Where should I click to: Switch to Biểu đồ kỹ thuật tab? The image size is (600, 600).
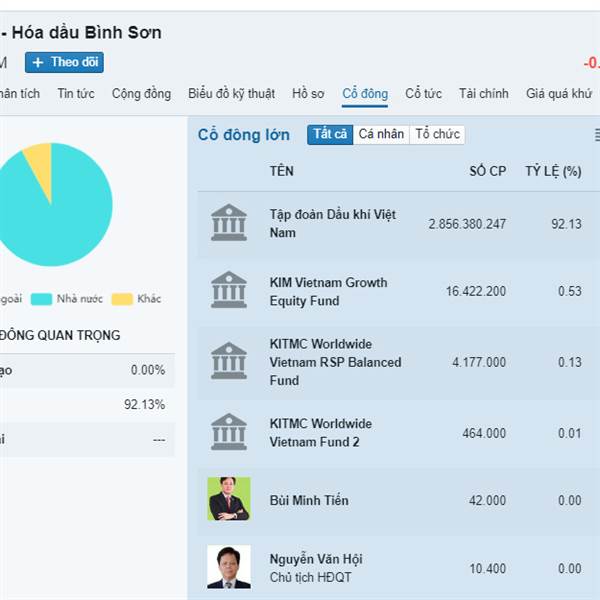click(232, 94)
